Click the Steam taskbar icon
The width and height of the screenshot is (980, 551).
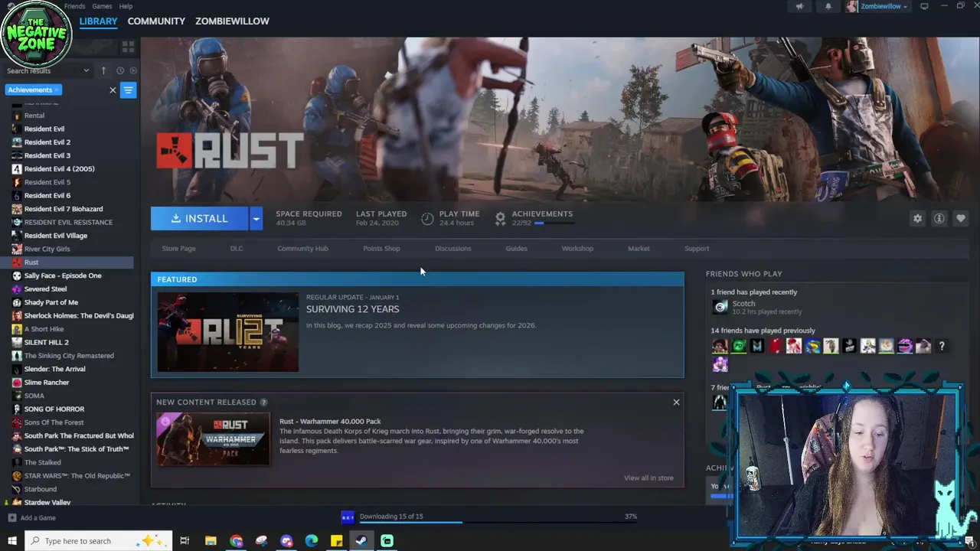(361, 541)
